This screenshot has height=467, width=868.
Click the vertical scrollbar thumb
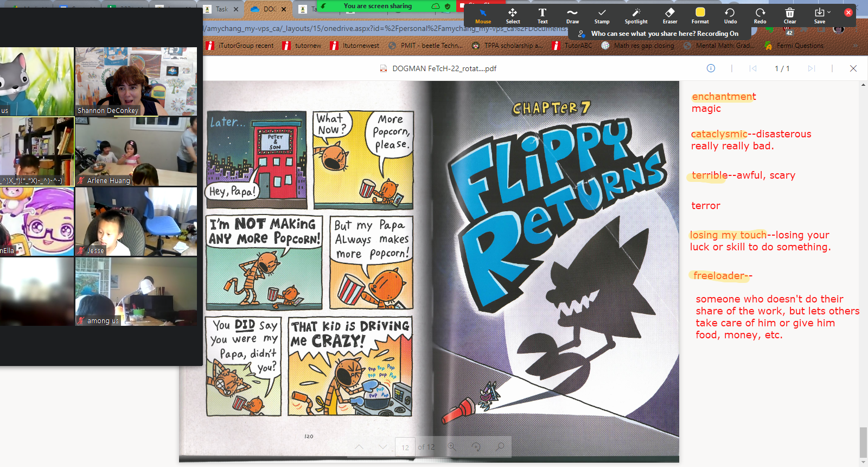(x=863, y=443)
